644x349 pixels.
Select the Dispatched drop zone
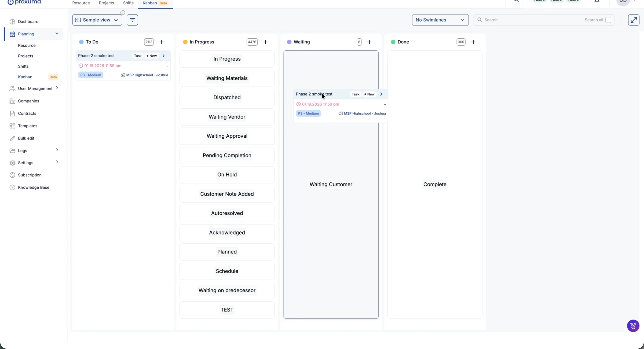(x=227, y=98)
